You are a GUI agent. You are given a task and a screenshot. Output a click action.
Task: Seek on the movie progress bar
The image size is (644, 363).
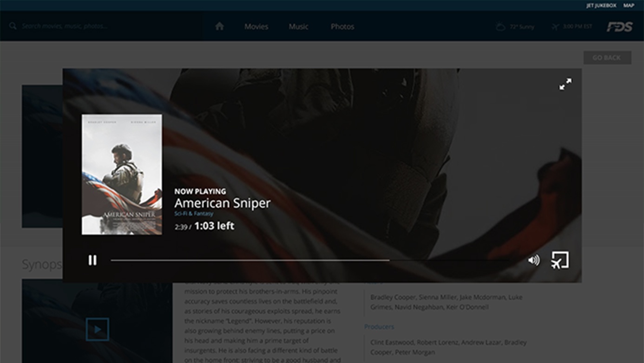(310, 260)
